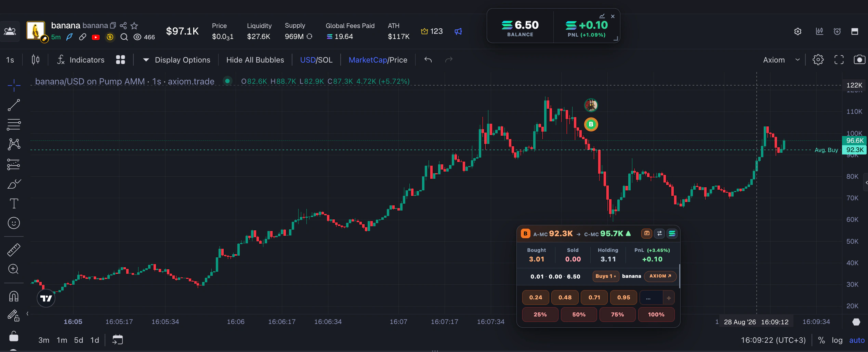Select the ruler measure tool
868x352 pixels.
pos(14,249)
